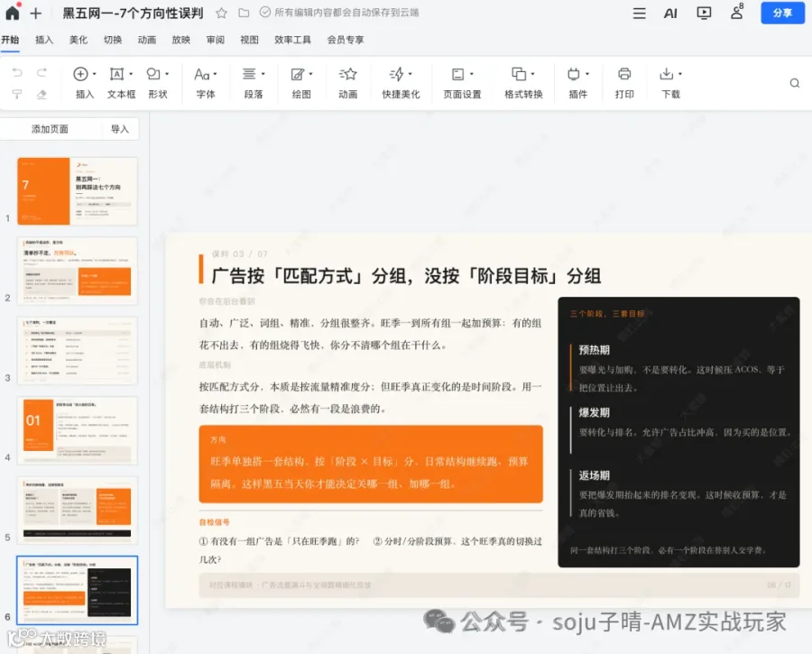Click the document title 黑五网一-7个方向性误判

tap(133, 13)
